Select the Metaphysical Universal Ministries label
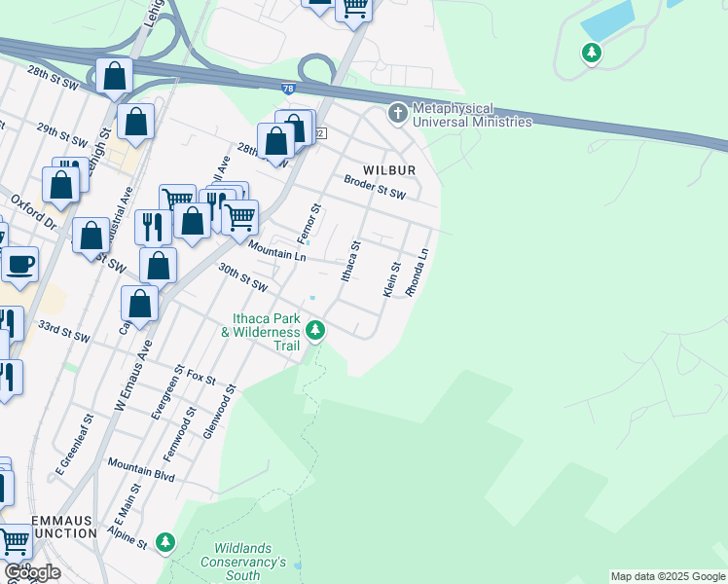 (x=472, y=115)
